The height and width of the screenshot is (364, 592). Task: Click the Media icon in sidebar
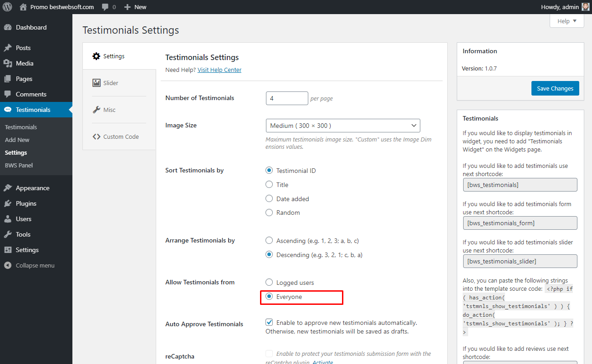tap(8, 63)
